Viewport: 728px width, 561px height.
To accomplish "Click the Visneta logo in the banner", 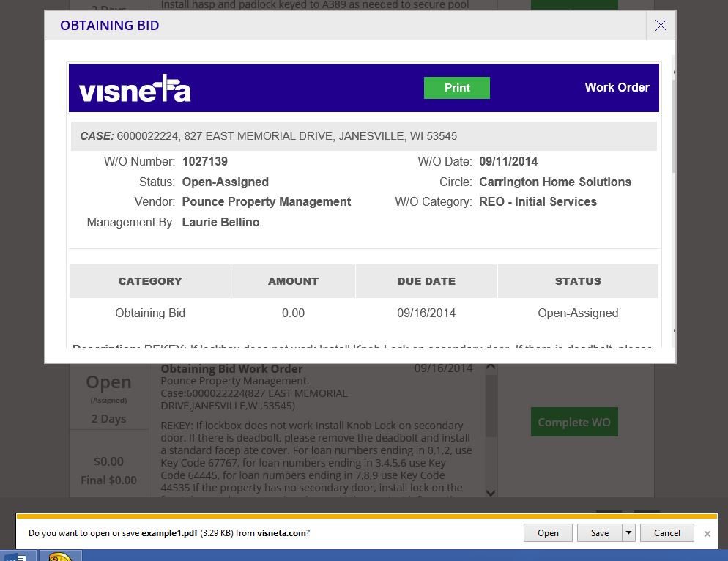I will click(x=135, y=89).
